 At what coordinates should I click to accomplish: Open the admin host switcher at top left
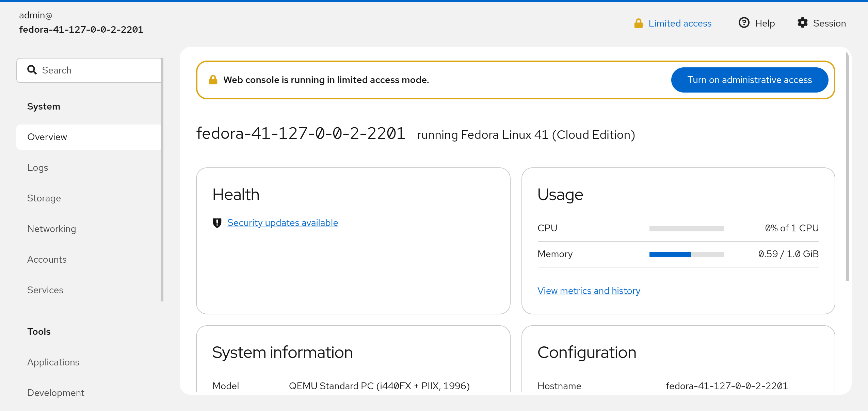coord(81,22)
